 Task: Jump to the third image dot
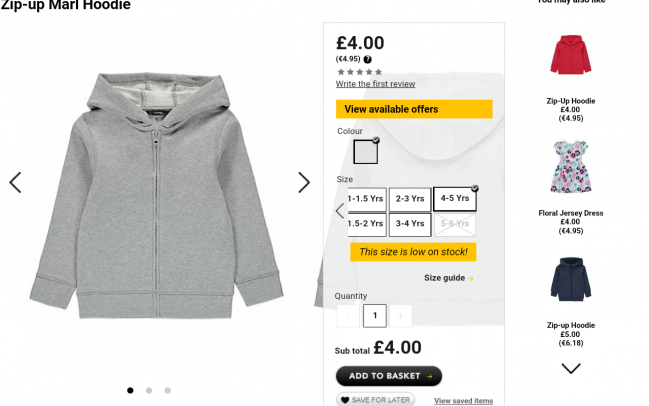click(167, 391)
